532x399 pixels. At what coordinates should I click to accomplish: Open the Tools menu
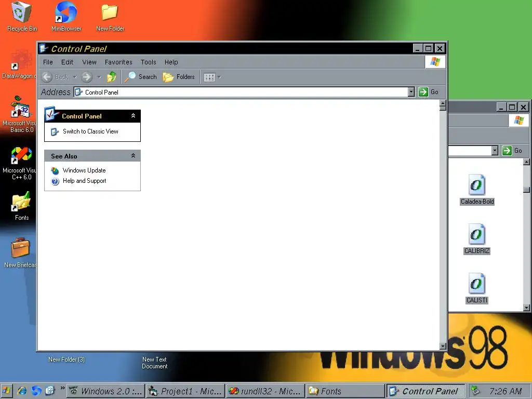click(x=148, y=62)
